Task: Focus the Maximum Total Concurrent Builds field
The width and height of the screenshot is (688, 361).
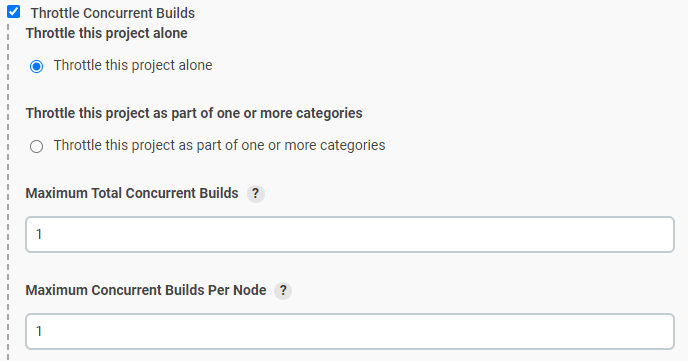Action: [x=350, y=234]
